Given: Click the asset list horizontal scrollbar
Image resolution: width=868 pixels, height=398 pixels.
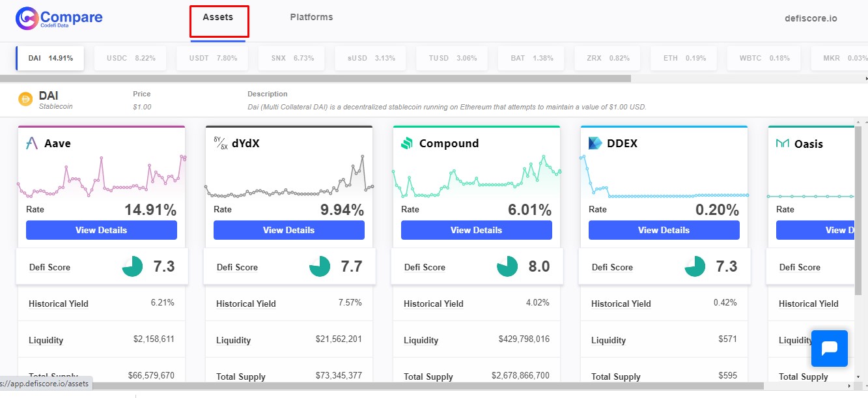Looking at the screenshot, I should pos(316,78).
